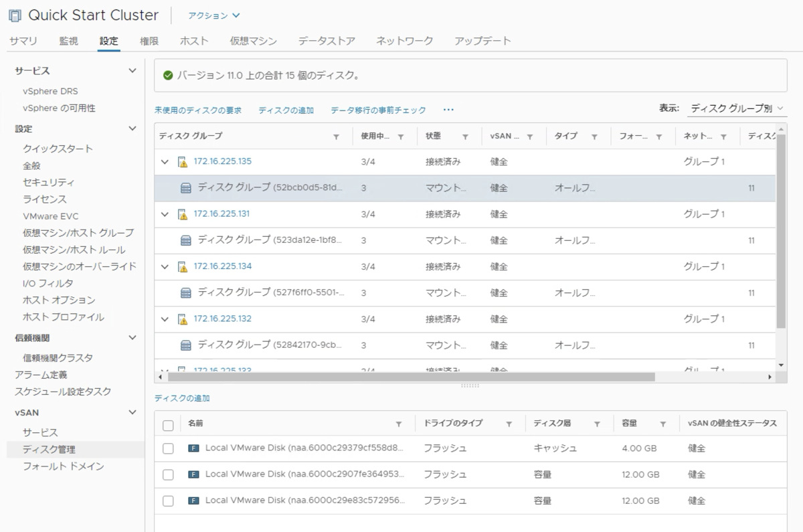Open the 名前 column filter in disk list
Image resolution: width=803 pixels, height=532 pixels.
pyautogui.click(x=399, y=424)
